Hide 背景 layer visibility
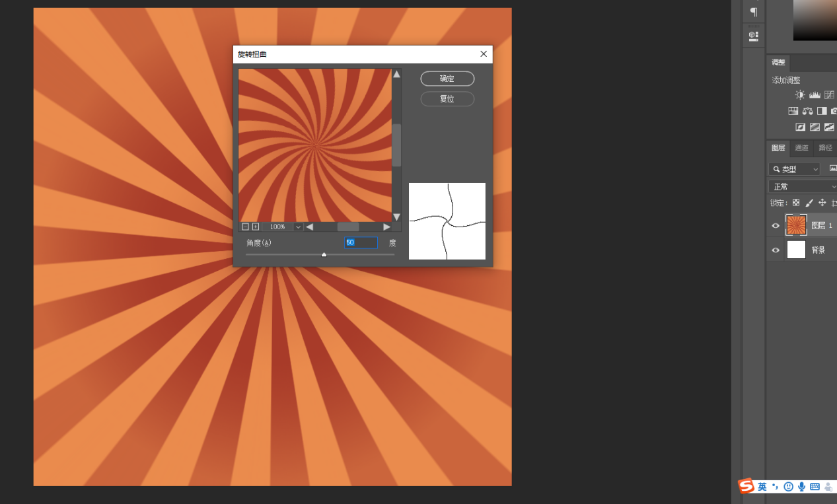The height and width of the screenshot is (504, 837). (x=776, y=250)
